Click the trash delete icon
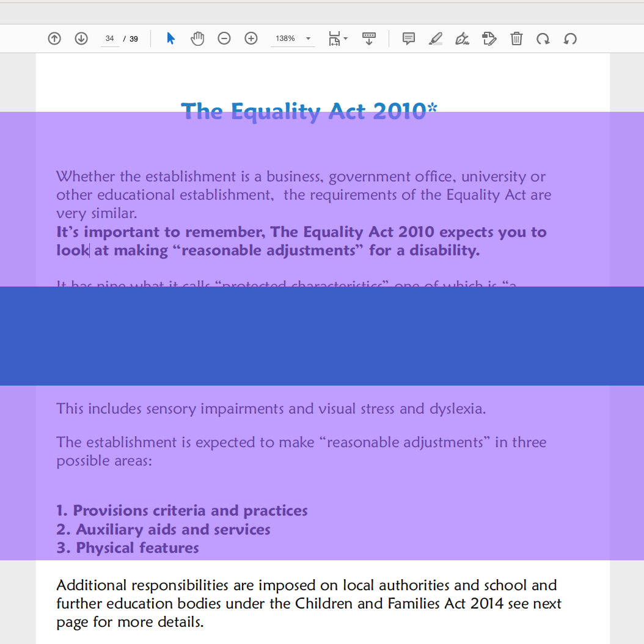The image size is (644, 644). coord(516,38)
